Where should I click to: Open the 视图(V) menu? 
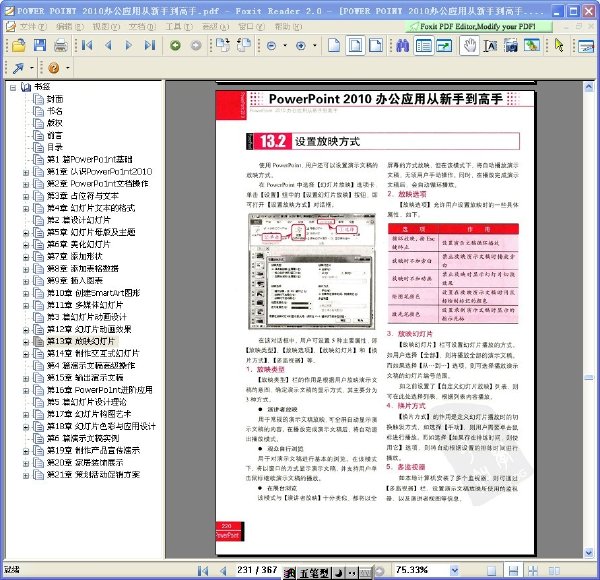click(x=106, y=26)
